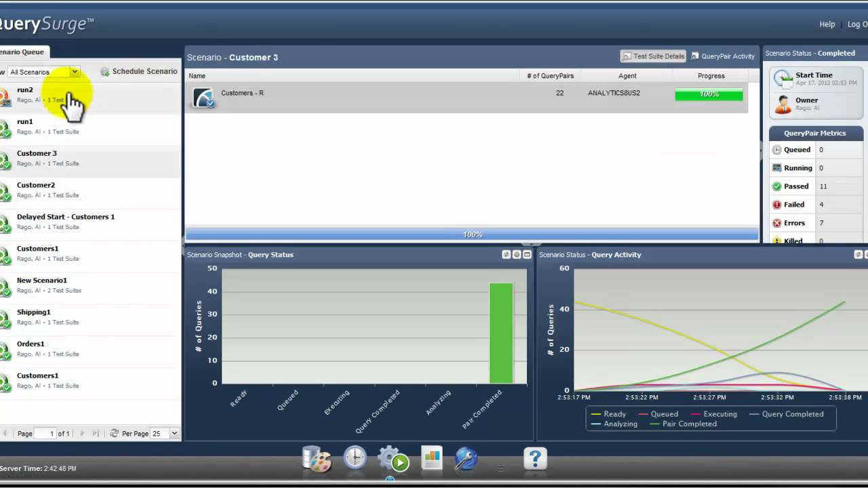Open Test Suite Details
Image resolution: width=868 pixels, height=488 pixels.
[654, 56]
